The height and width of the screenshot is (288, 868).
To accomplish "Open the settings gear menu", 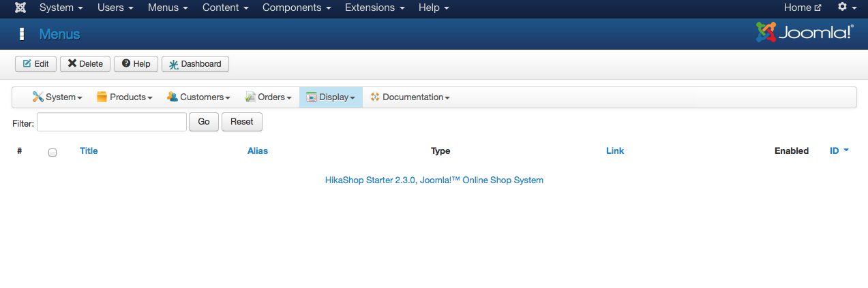I will click(x=846, y=7).
